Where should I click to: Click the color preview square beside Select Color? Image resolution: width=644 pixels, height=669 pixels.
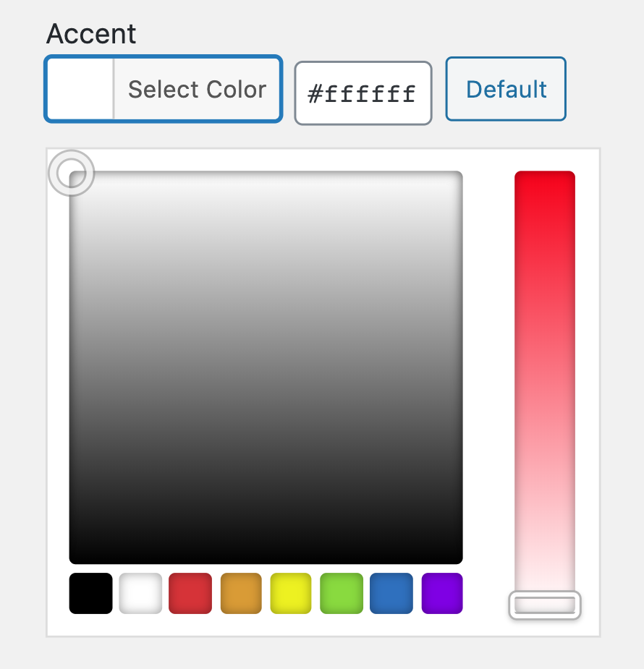click(x=79, y=88)
